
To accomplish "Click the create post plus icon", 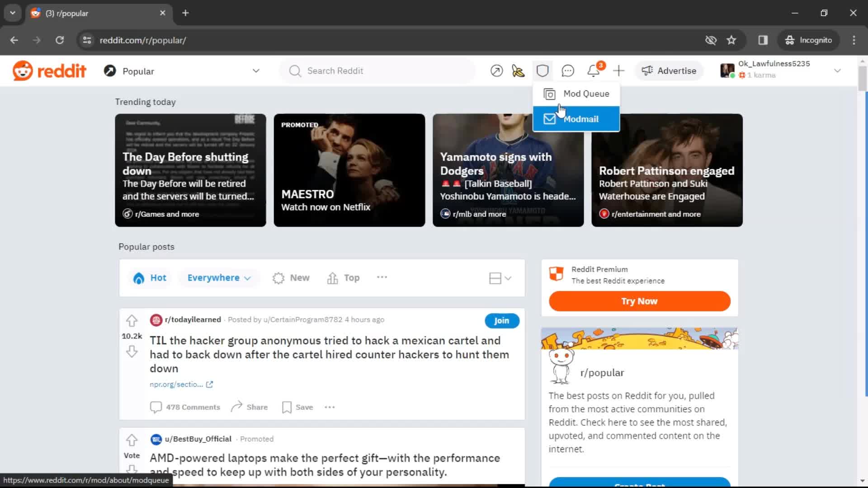I will tap(618, 71).
